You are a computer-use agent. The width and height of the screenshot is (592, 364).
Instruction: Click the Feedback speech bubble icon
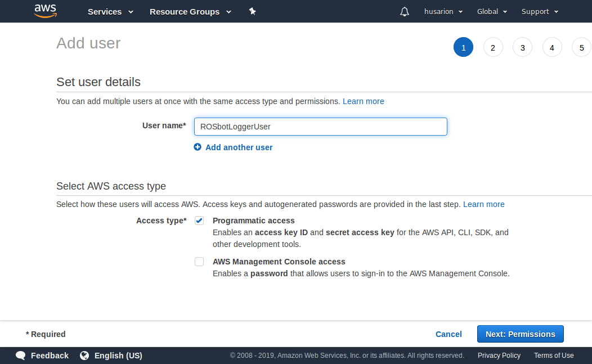click(x=21, y=356)
